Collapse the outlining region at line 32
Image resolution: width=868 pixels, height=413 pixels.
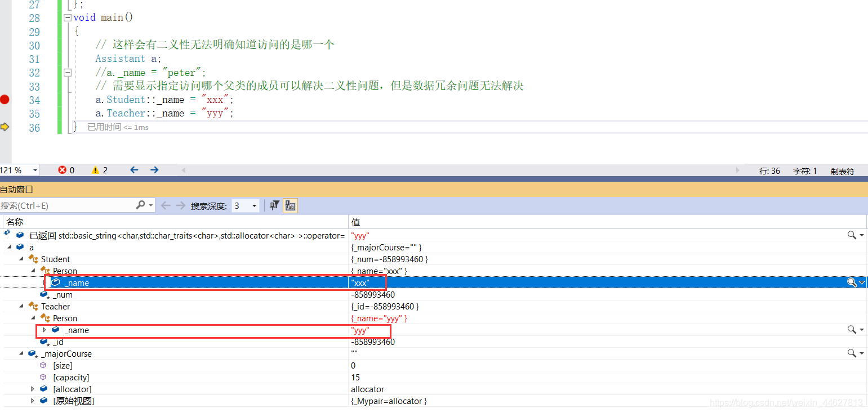pyautogui.click(x=68, y=72)
